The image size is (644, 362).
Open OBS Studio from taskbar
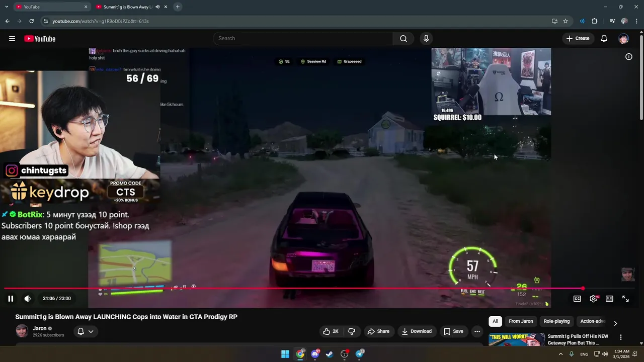coord(345,354)
